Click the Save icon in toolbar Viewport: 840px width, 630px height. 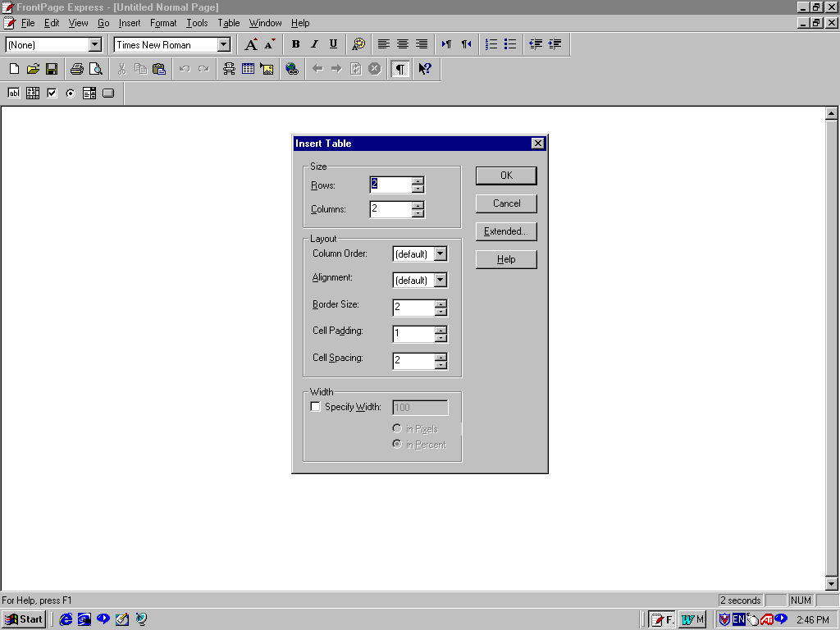pyautogui.click(x=52, y=69)
